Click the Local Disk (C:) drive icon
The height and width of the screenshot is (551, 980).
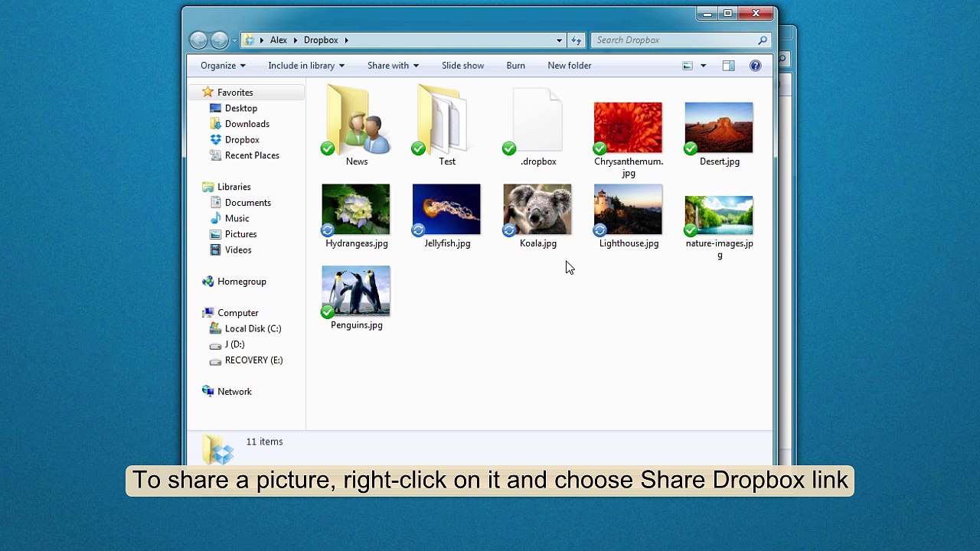click(x=216, y=329)
